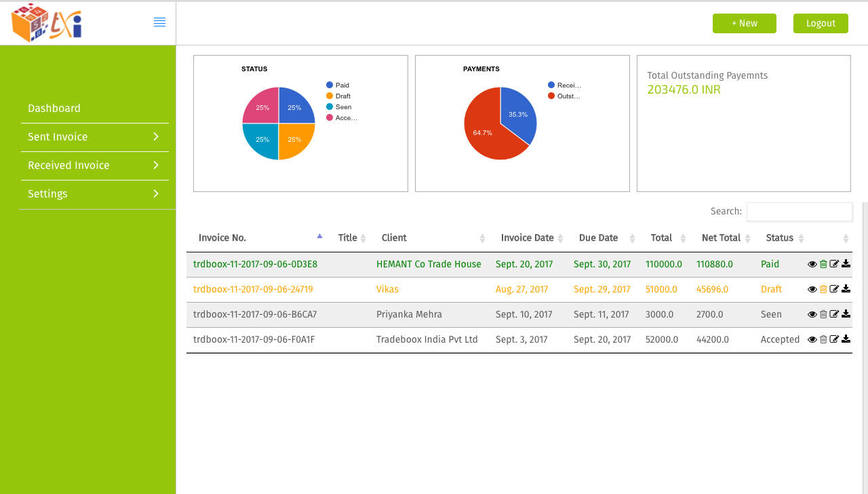
Task: Delete the Priyanka Mehra invoice
Action: pyautogui.click(x=823, y=315)
